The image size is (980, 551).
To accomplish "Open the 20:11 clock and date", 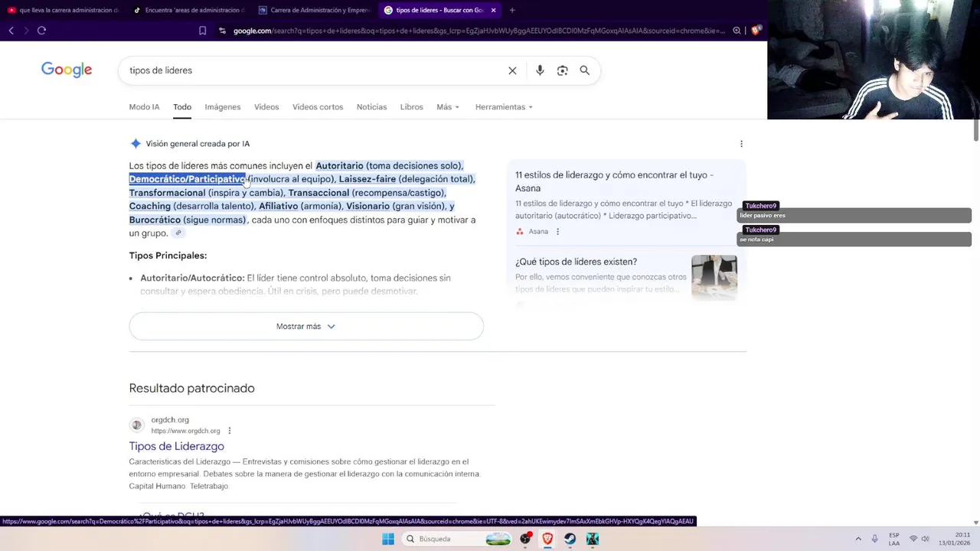I will point(954,539).
